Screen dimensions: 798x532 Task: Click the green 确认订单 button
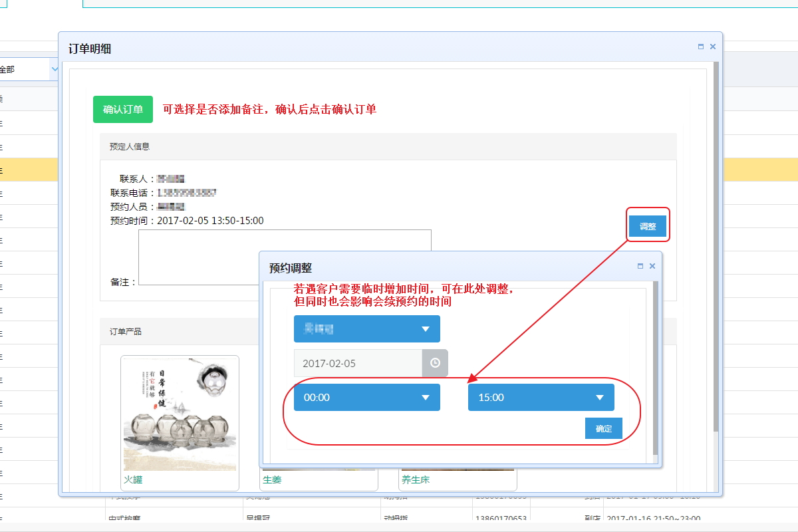coord(123,110)
